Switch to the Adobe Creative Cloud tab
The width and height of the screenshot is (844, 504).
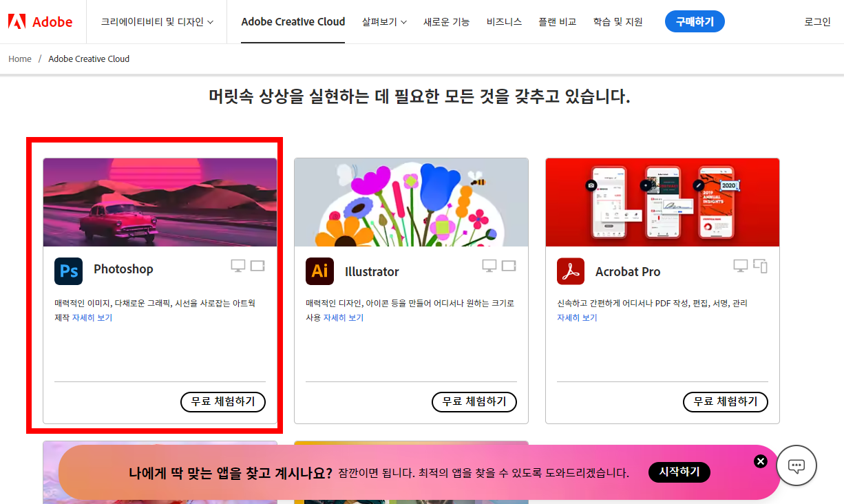coord(293,21)
